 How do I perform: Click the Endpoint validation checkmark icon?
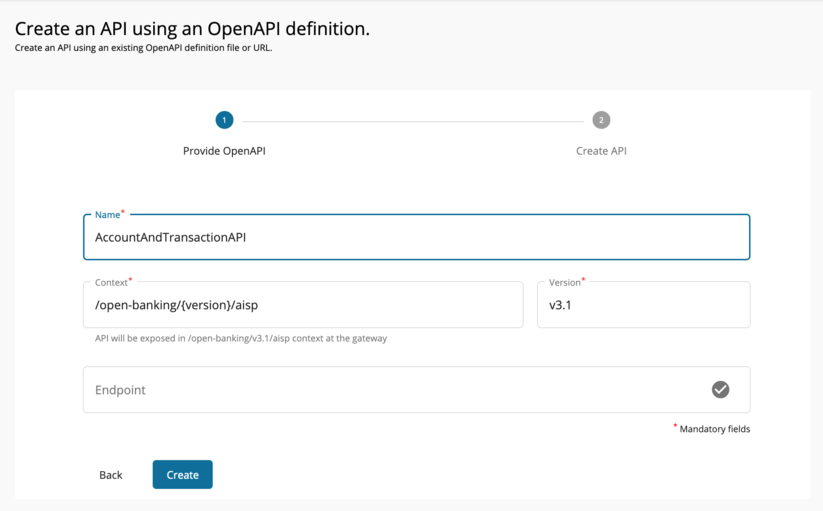click(720, 390)
